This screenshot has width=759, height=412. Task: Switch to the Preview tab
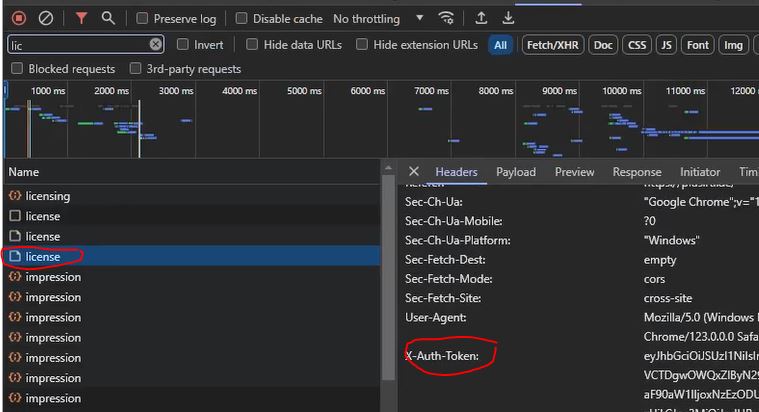[575, 172]
